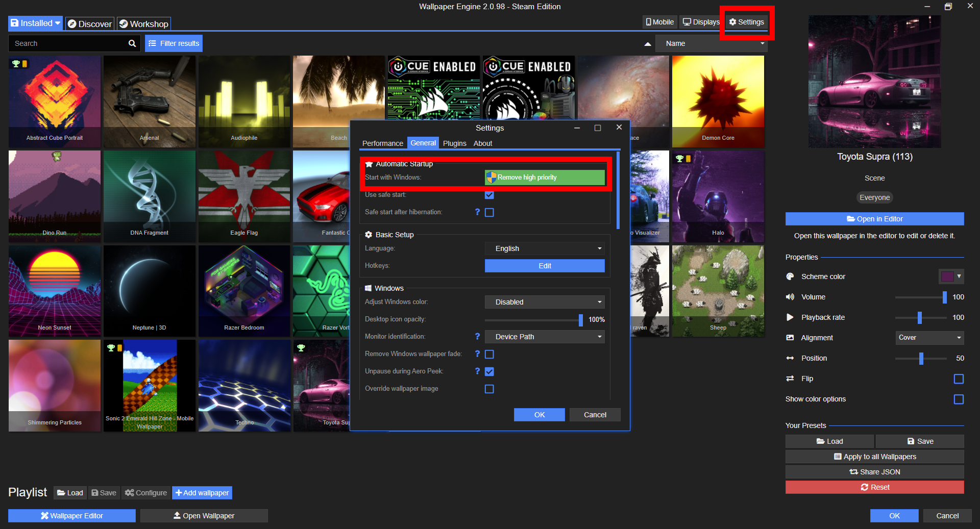The image size is (980, 529).
Task: Click the help icon for Unpause during Aero Peek
Action: 477,371
